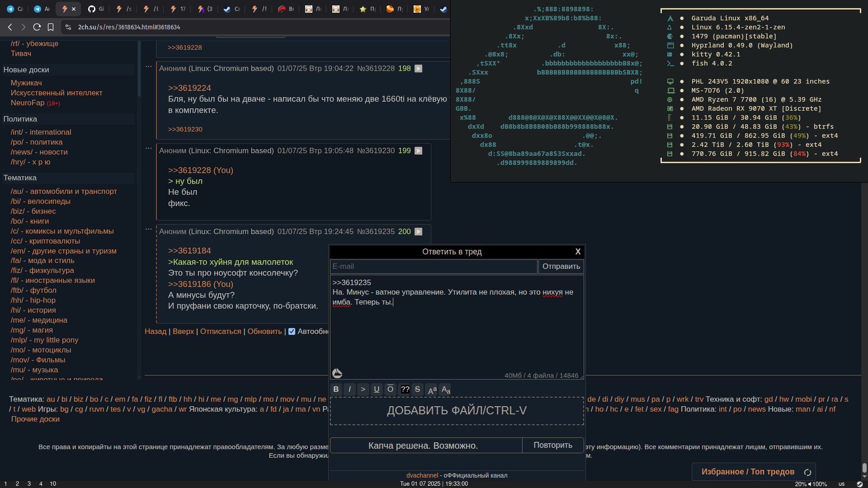This screenshot has width=868, height=488.
Task: Insert quote with the > button
Action: click(363, 389)
